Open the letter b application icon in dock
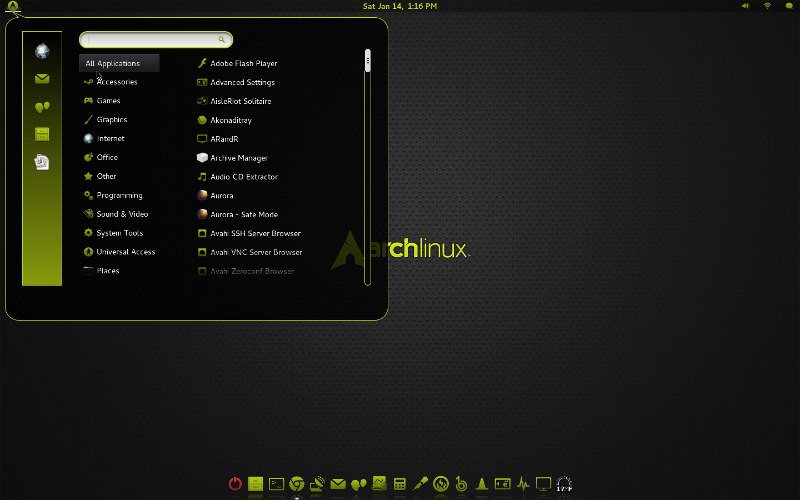 461,484
